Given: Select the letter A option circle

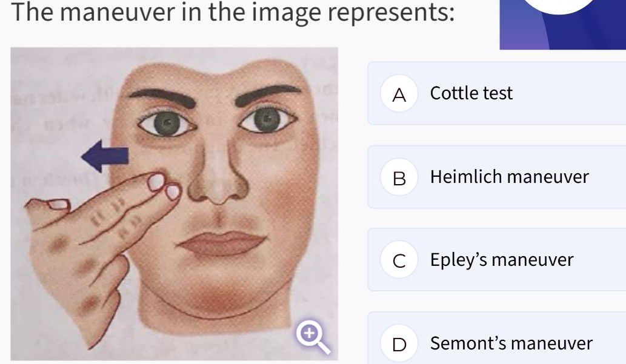Looking at the screenshot, I should click(399, 94).
